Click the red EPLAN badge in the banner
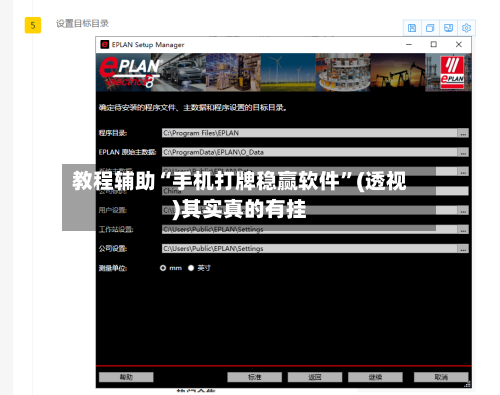The height and width of the screenshot is (395, 500). pos(452,72)
